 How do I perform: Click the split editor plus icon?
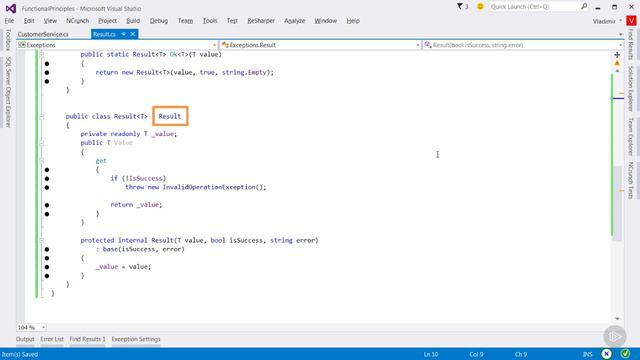coord(617,55)
